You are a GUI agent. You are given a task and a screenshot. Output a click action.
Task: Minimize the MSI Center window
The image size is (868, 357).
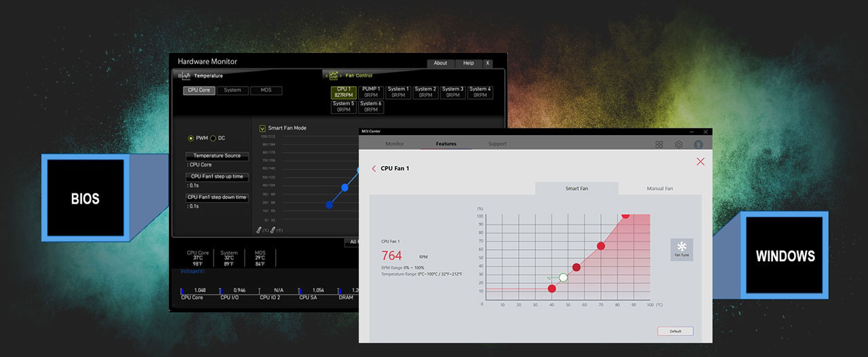[692, 131]
